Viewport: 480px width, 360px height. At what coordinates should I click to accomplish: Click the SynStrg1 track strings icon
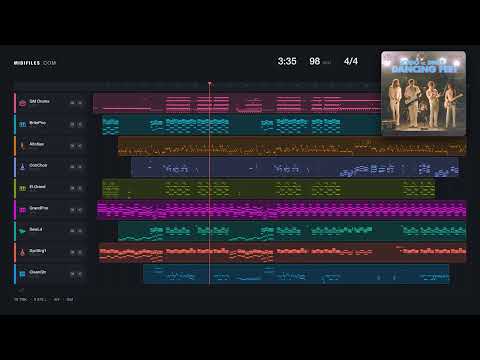click(x=22, y=252)
